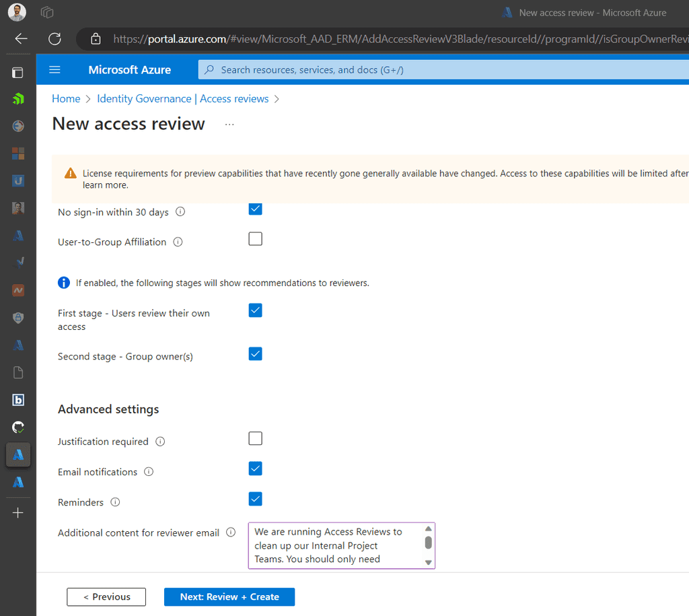This screenshot has height=616, width=689.
Task: Click the browser refresh icon
Action: [55, 38]
